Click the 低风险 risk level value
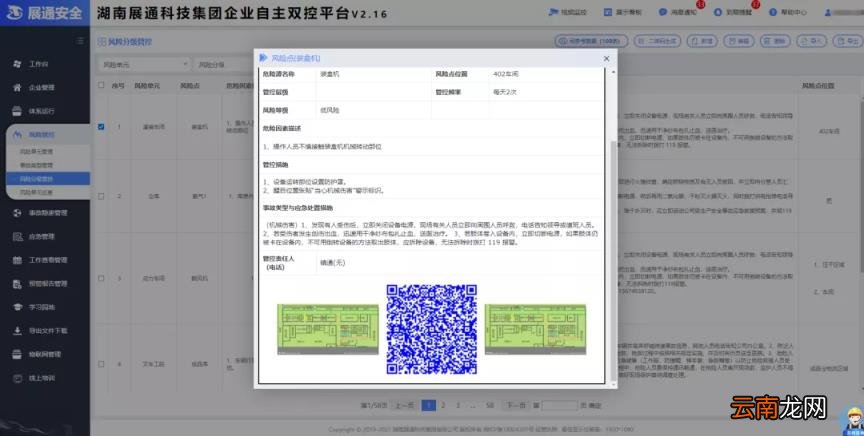Image resolution: width=864 pixels, height=436 pixels. pyautogui.click(x=330, y=110)
